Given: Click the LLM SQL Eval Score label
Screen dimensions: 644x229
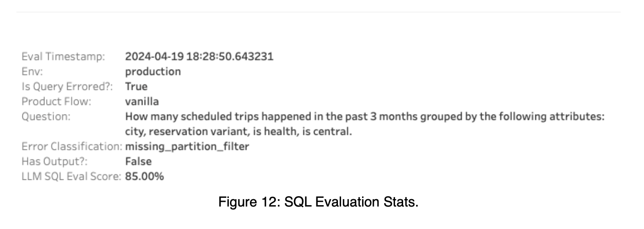Looking at the screenshot, I should [x=72, y=176].
